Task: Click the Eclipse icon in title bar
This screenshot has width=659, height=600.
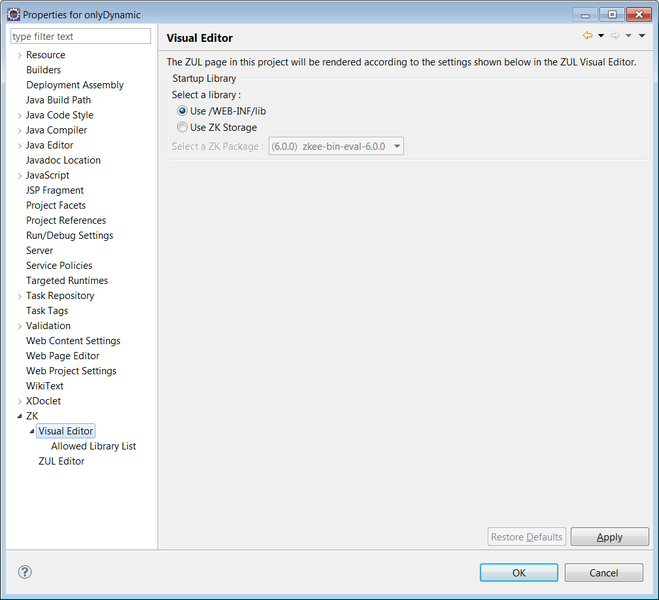Action: click(13, 14)
